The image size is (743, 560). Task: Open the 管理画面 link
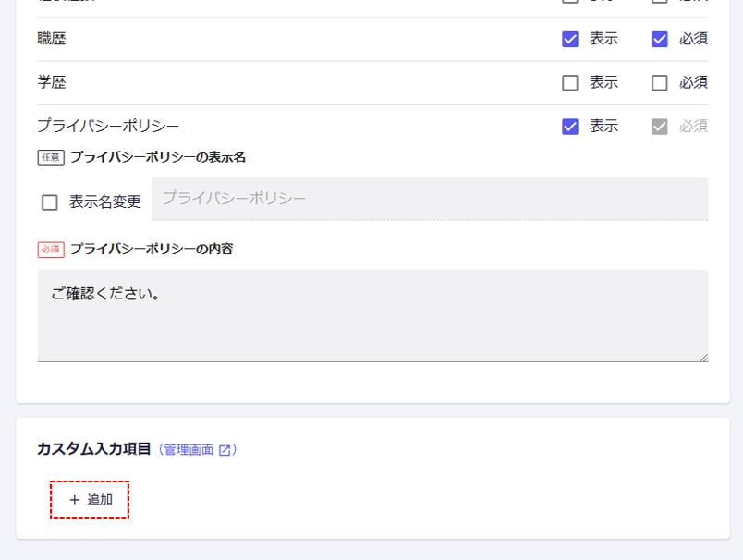(x=188, y=450)
